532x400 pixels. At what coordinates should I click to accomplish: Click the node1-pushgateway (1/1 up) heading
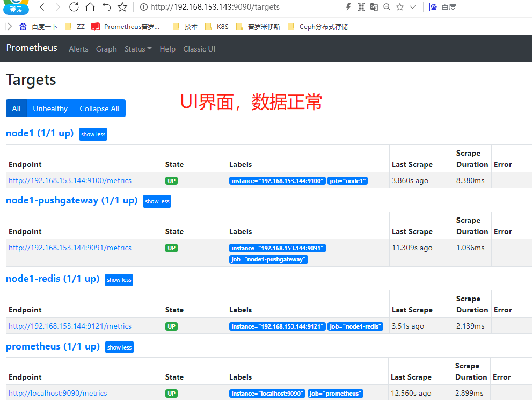(71, 200)
